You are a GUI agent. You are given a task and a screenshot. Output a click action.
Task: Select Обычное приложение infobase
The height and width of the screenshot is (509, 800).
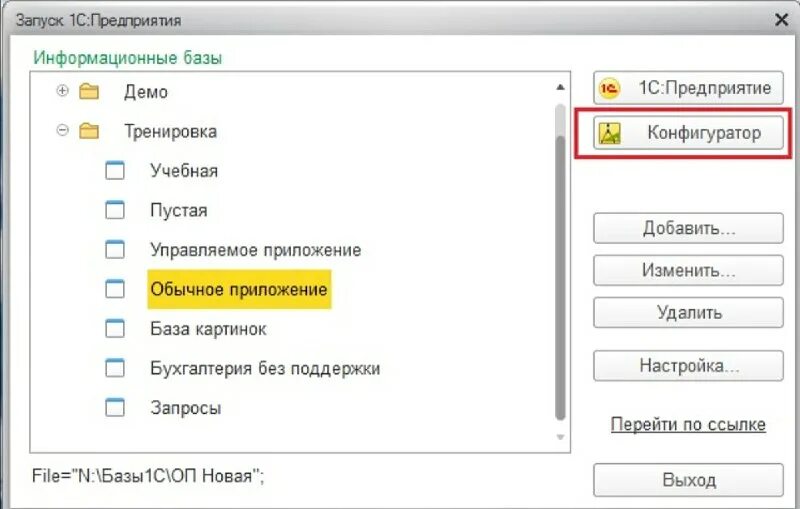pyautogui.click(x=239, y=289)
